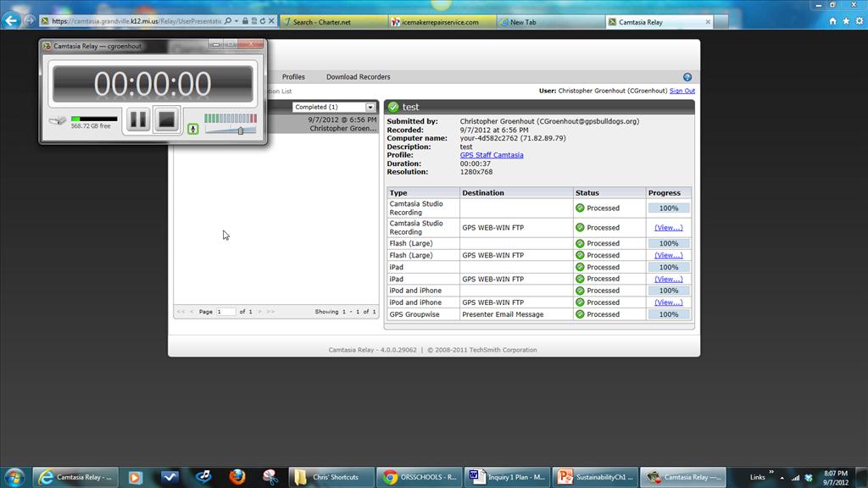
Task: Open the browser Home icon
Action: tap(832, 21)
